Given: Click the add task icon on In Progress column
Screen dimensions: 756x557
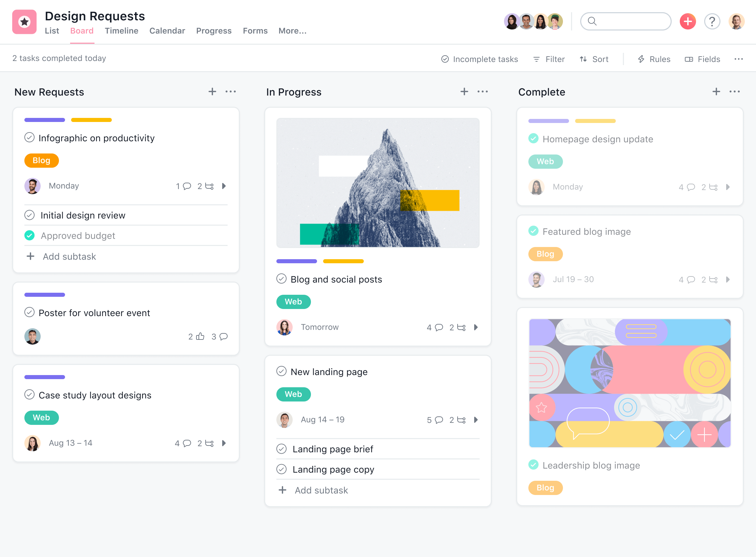Looking at the screenshot, I should tap(464, 92).
